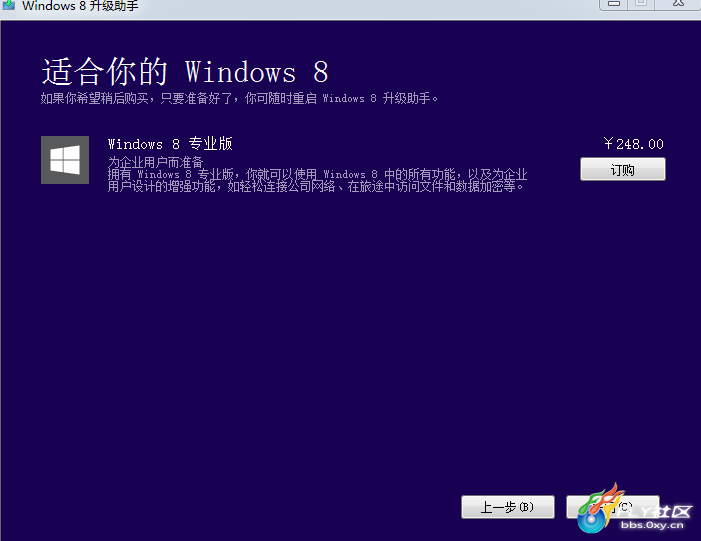Click the Windows 8 logo tile

[65, 160]
